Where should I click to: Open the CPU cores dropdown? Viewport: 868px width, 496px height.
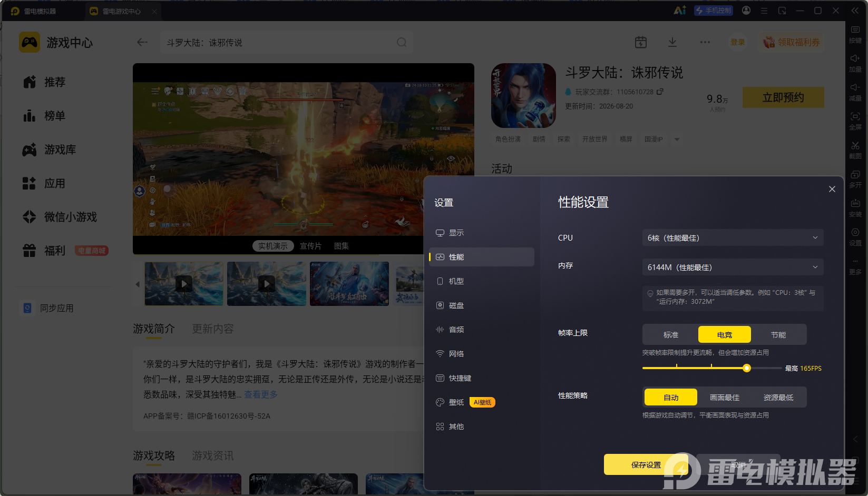(733, 238)
